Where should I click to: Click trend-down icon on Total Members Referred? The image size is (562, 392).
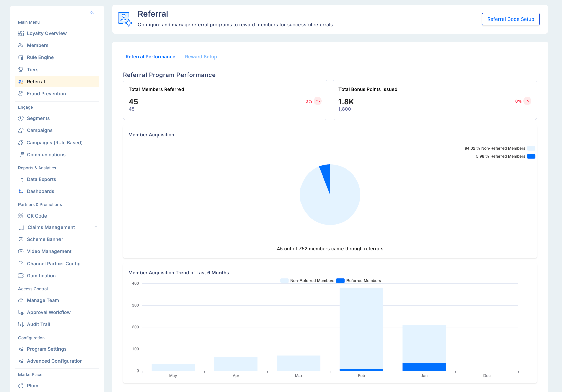point(318,101)
